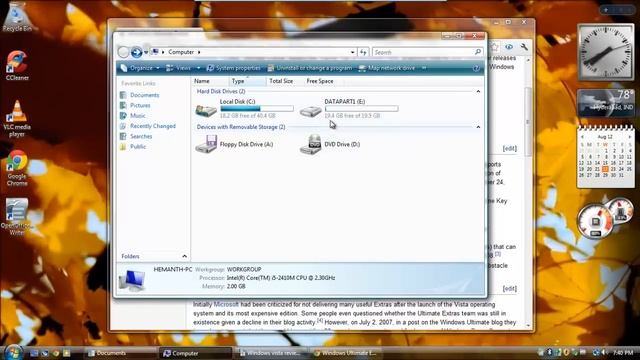Screen dimensions: 640x360
Task: Collapse the Devices with Removable Storage group
Action: [478, 127]
